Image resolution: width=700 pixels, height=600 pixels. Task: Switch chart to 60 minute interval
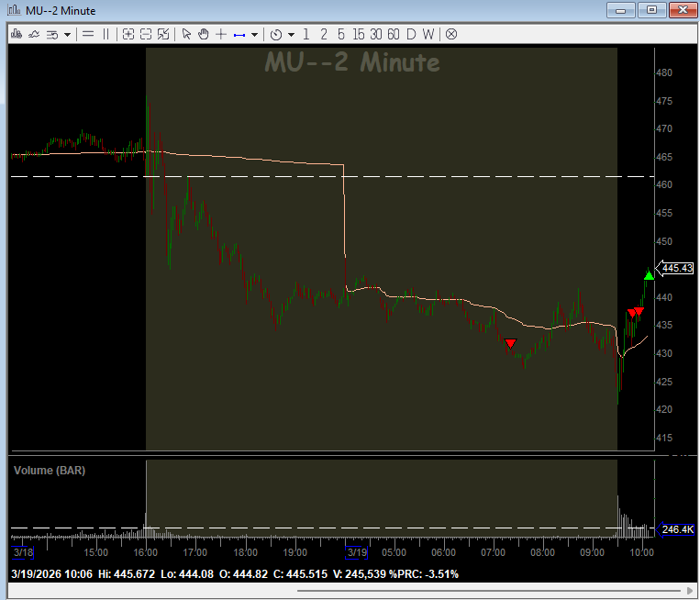(394, 34)
